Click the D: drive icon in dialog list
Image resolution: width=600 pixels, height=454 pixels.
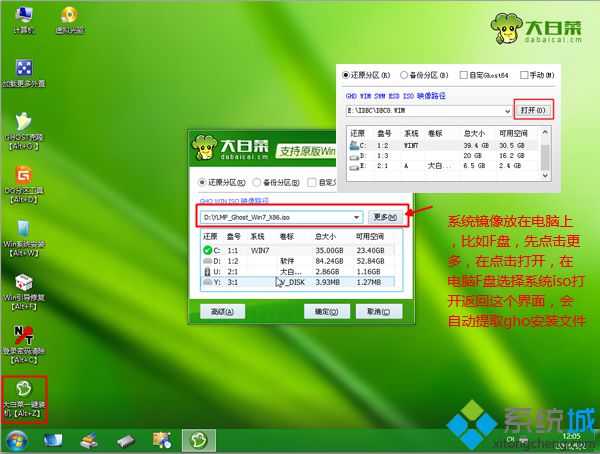(x=207, y=261)
